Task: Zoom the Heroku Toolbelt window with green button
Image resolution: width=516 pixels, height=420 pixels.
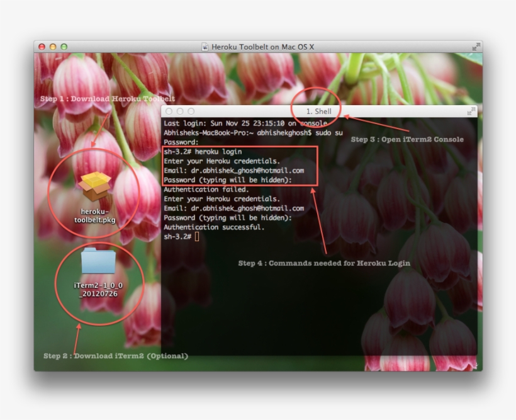Action: pos(64,47)
